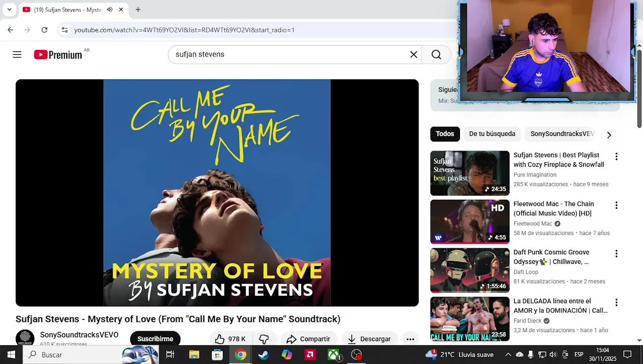
Task: Open a new browser tab with plus
Action: pos(137,10)
